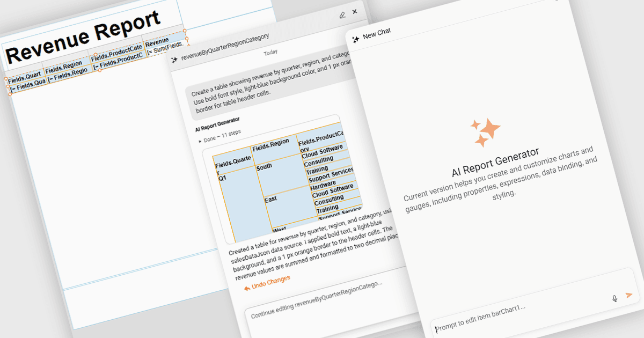Select the Fields.Quart header cell in report
Image resolution: width=644 pixels, height=338 pixels.
tap(24, 78)
